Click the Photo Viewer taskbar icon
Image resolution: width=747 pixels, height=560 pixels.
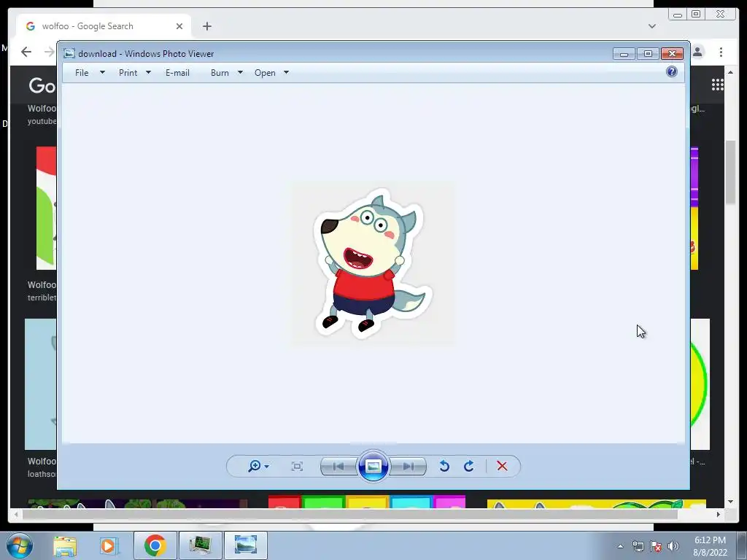click(x=246, y=545)
